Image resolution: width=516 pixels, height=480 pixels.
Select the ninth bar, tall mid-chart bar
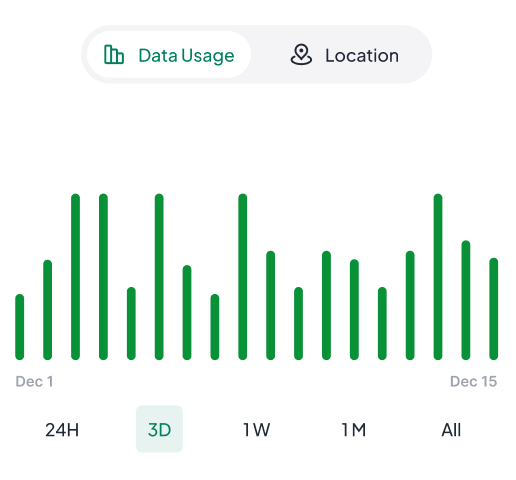coord(243,277)
